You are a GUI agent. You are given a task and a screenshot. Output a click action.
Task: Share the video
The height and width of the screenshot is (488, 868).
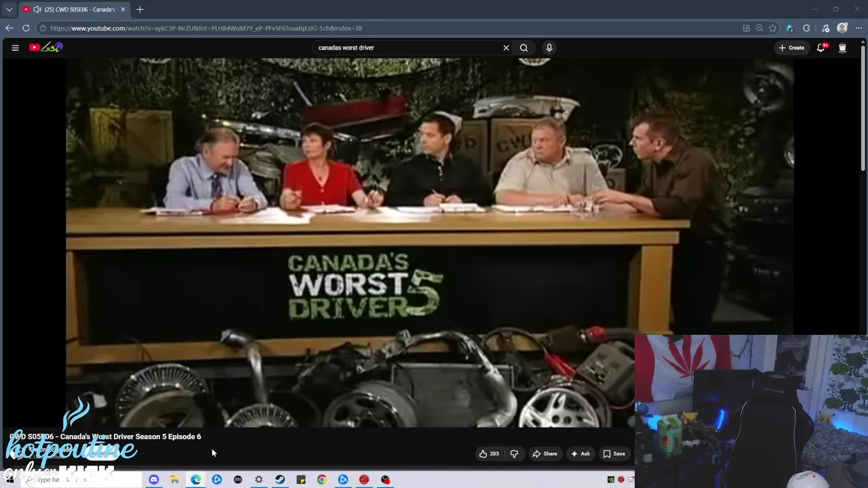pos(545,453)
